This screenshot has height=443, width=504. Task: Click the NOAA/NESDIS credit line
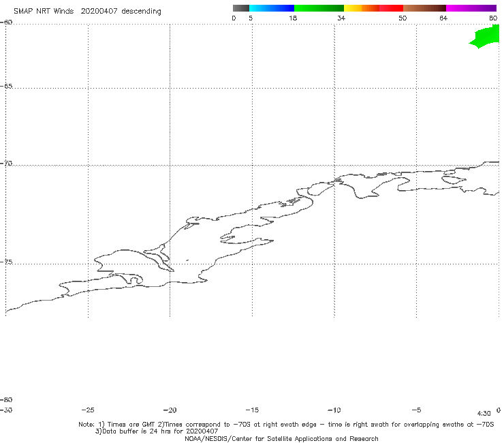[281, 438]
